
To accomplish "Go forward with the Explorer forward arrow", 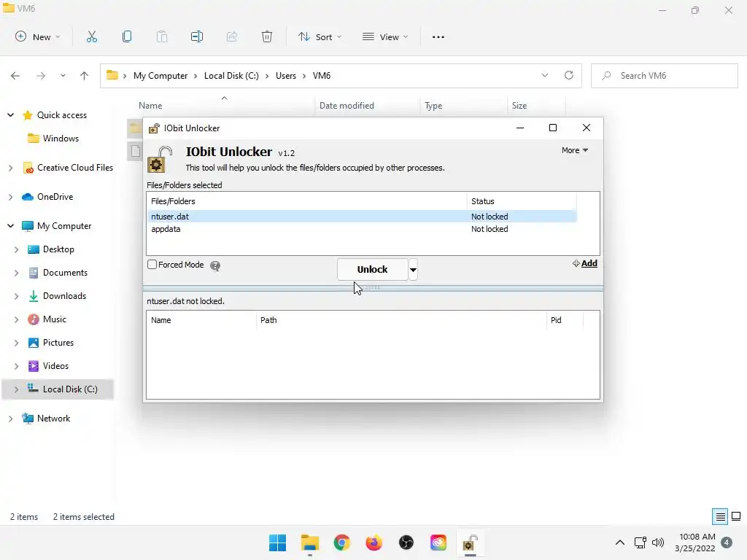I will (41, 76).
